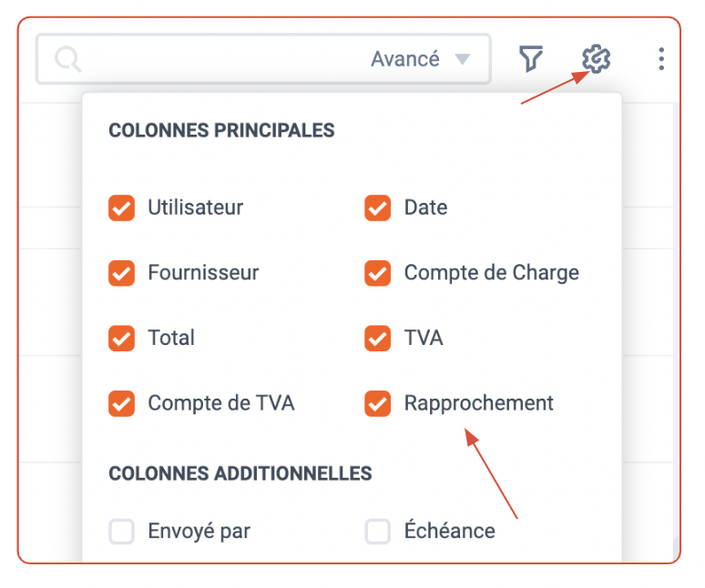Open the three-dot more options menu
Viewport: 705px width, 588px height.
[x=661, y=59]
